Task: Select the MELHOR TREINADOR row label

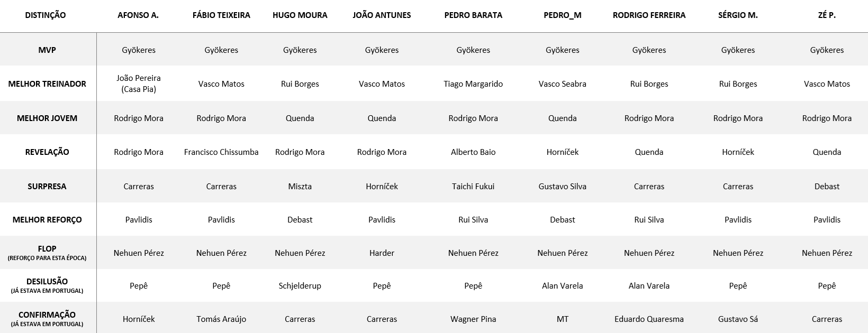Action: (x=47, y=84)
